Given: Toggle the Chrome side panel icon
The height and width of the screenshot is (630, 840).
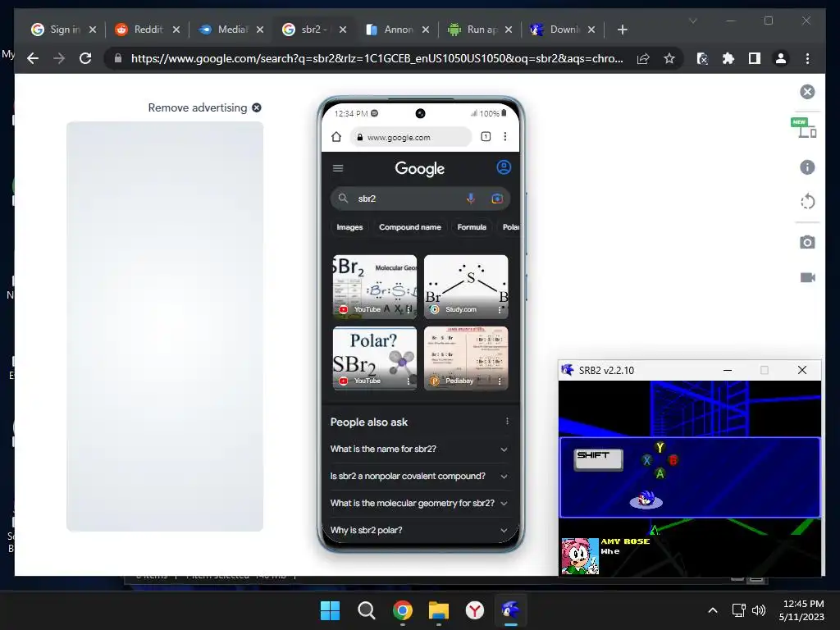Looking at the screenshot, I should click(x=755, y=58).
